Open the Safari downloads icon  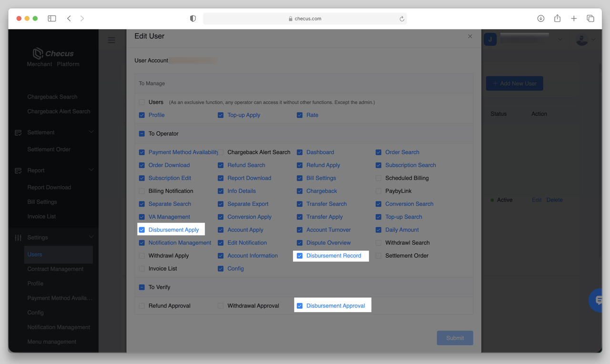pyautogui.click(x=540, y=19)
